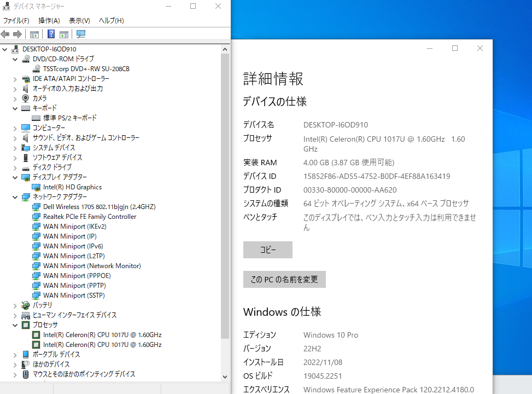Expand the ヒューマン インターフェイス デバイス node

pyautogui.click(x=15, y=316)
